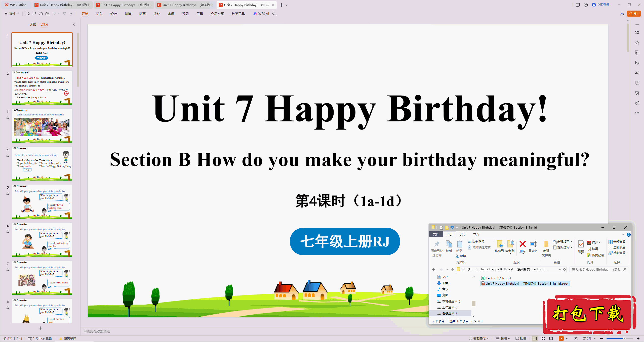Start slideshow with the orange play button
The image size is (644, 342).
(x=561, y=338)
